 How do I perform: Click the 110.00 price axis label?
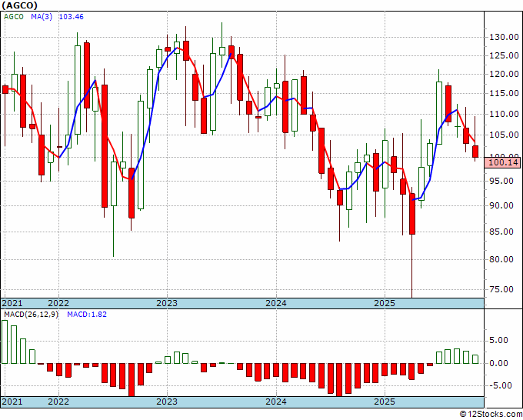(x=504, y=114)
